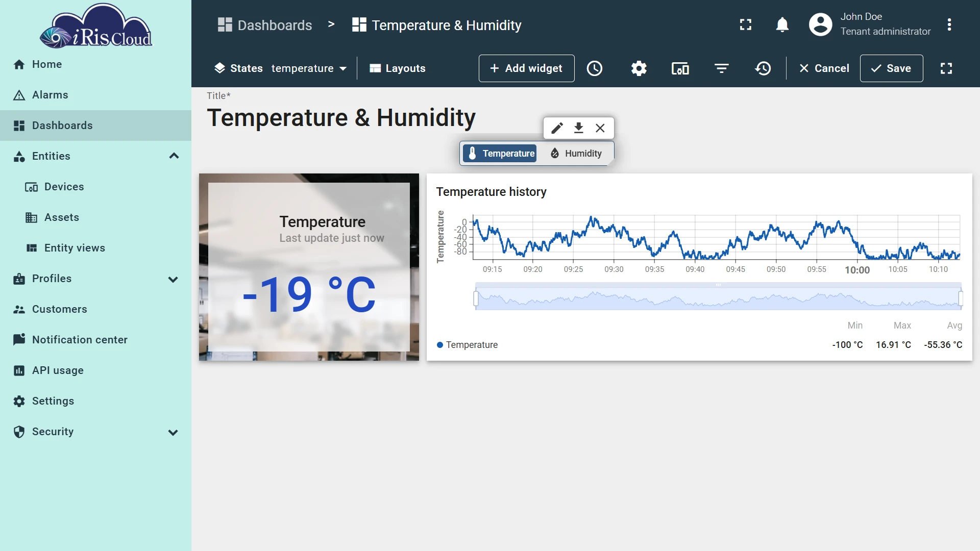Select Dashboards in the sidebar
The height and width of the screenshot is (551, 980).
point(95,126)
